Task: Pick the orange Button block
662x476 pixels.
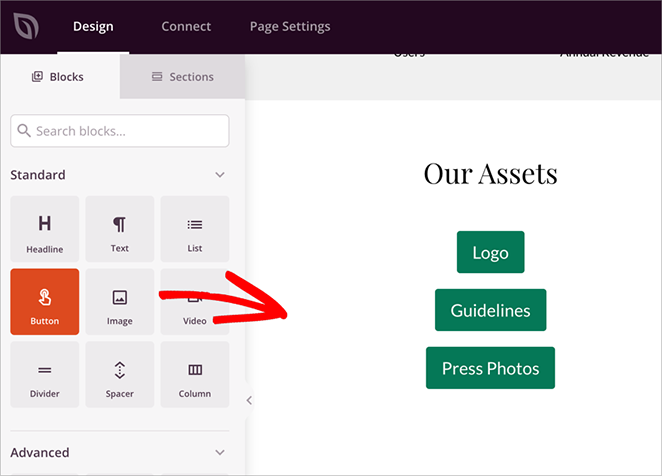Action: (44, 302)
